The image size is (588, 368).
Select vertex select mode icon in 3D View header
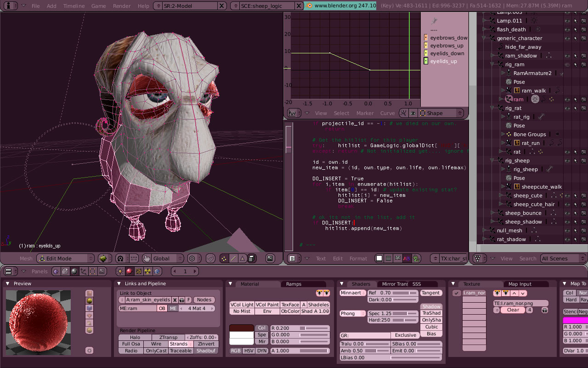pyautogui.click(x=224, y=259)
